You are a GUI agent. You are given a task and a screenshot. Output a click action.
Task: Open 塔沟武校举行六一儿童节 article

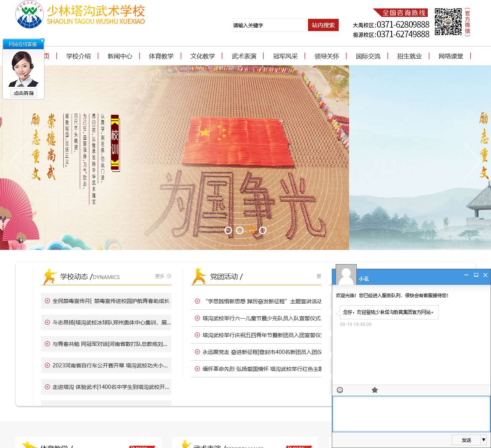click(x=262, y=318)
